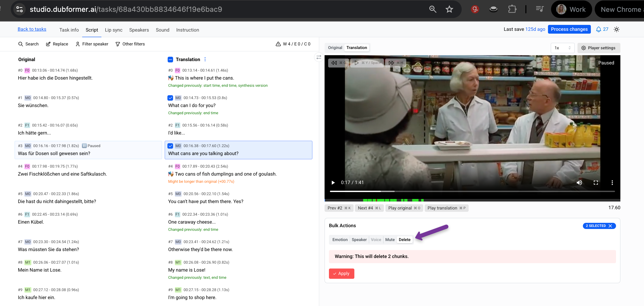This screenshot has height=306, width=644.
Task: Click original text 'Hier habe ich die Dosen hingestellt.'
Action: [55, 78]
